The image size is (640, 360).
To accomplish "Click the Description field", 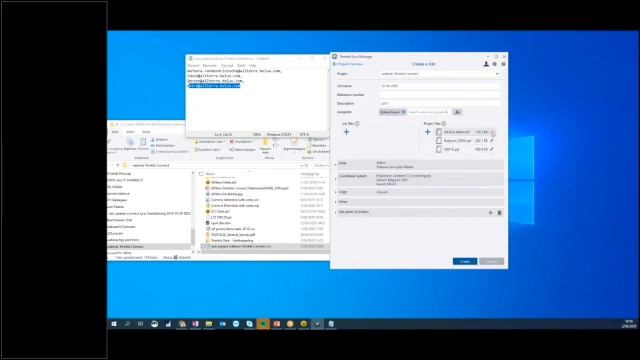I will [440, 103].
